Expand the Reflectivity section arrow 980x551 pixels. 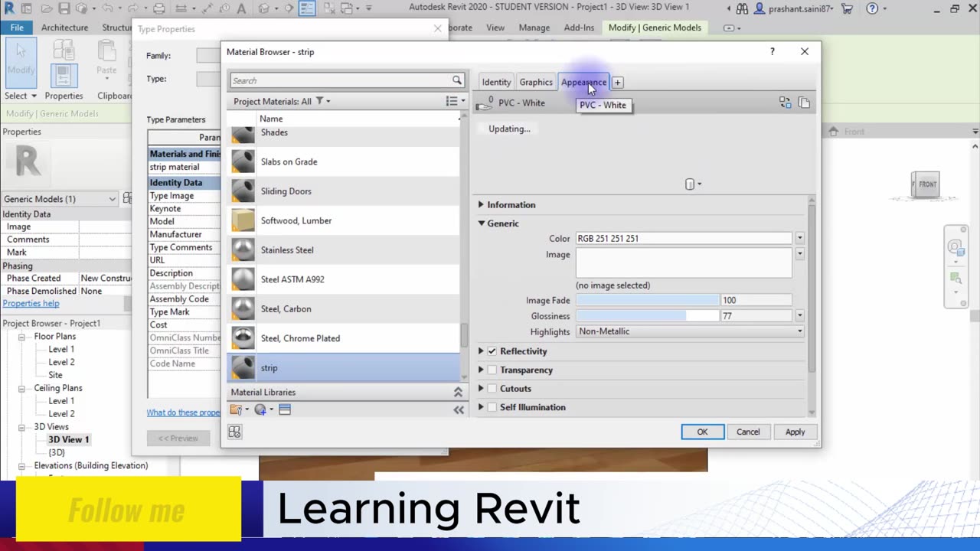point(481,351)
